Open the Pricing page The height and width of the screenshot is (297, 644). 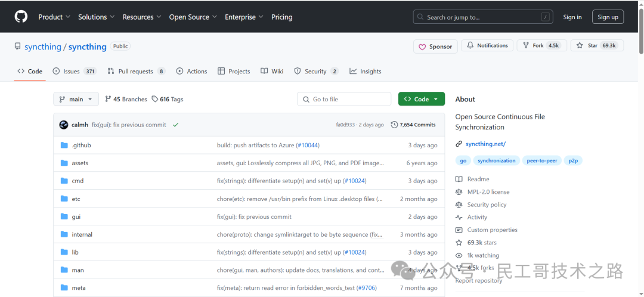pos(281,17)
